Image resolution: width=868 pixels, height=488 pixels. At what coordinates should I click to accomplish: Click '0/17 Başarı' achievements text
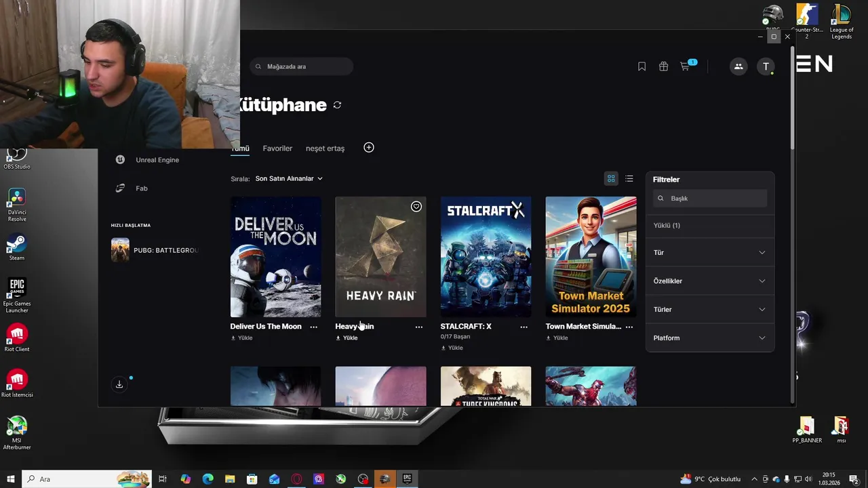[455, 337]
